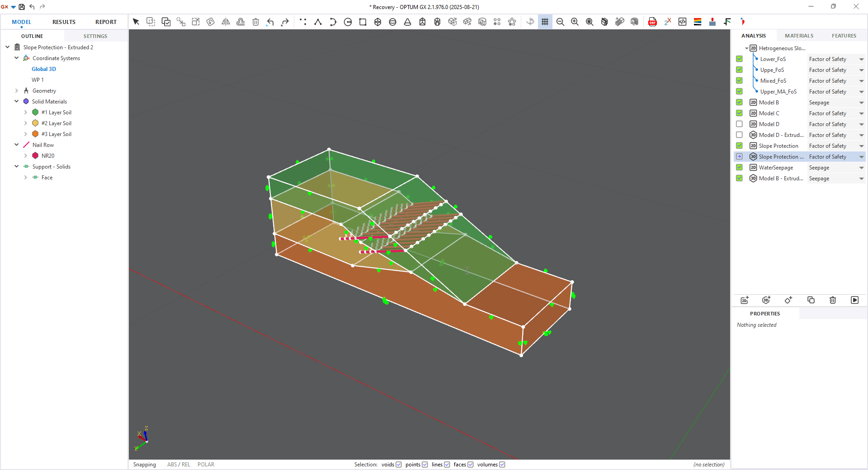The height and width of the screenshot is (470, 868).
Task: Toggle the faces selection checkbox
Action: 470,465
